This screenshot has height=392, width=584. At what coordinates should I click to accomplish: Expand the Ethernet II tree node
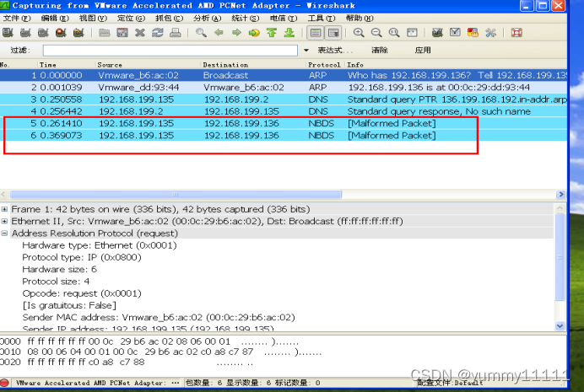(5, 221)
